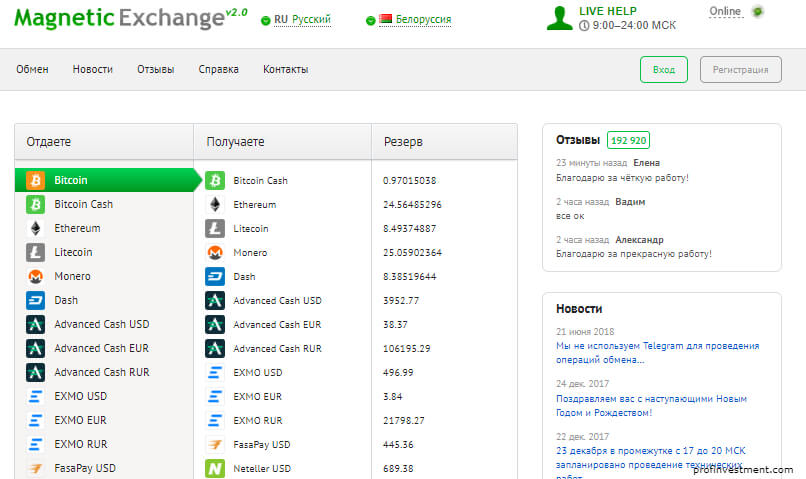Viewport: 806px width, 479px height.
Task: Select Ethereum label in the Отдаете list
Action: [x=77, y=228]
